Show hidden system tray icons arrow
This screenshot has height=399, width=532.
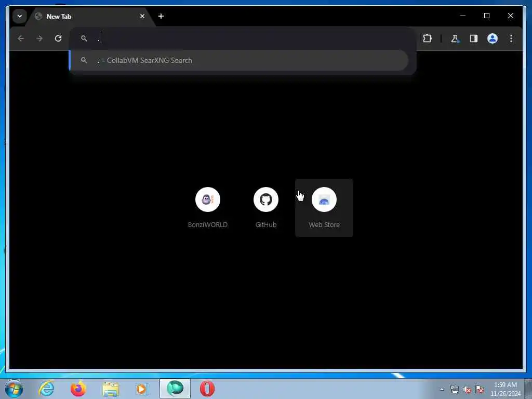click(x=442, y=389)
